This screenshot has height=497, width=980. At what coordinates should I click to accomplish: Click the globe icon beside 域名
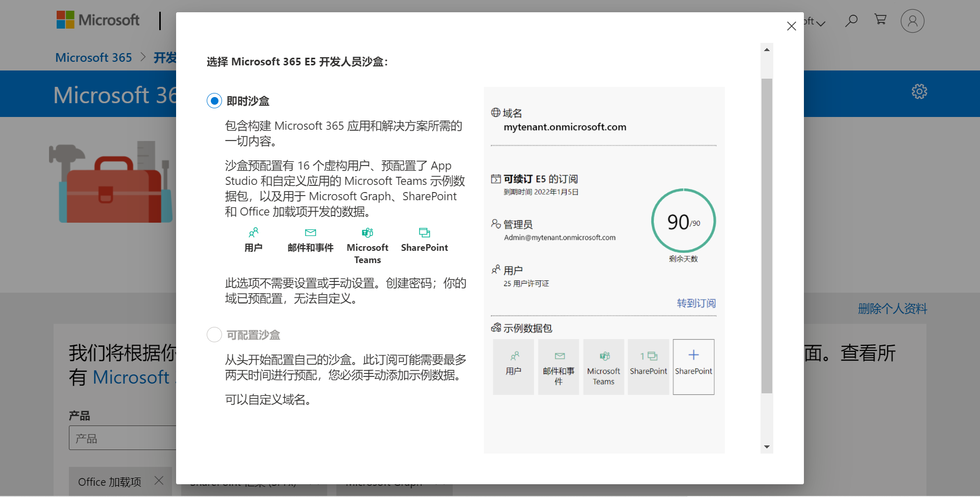click(496, 112)
